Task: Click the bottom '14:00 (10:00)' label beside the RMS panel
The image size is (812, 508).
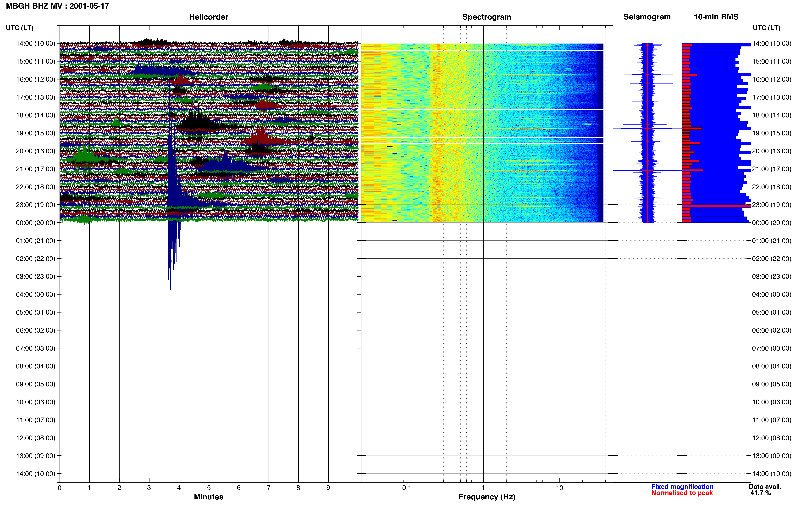Action: [x=772, y=474]
